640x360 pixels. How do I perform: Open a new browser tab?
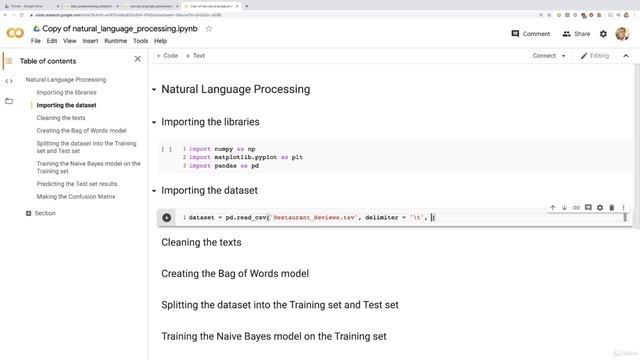[247, 6]
